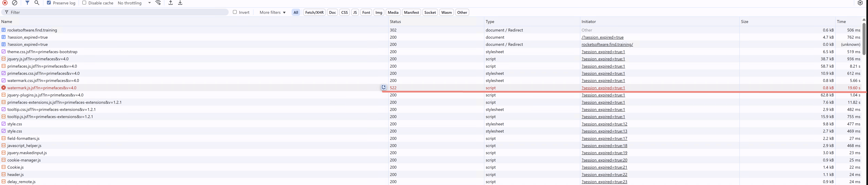
Task: Select the Fetch/XHR filter tab
Action: coord(314,12)
